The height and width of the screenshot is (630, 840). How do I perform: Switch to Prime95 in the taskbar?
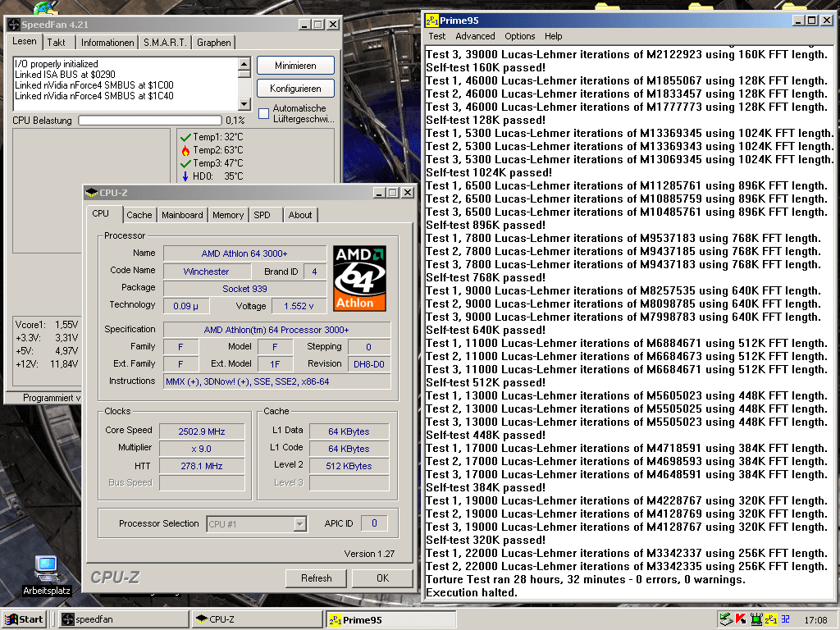(390, 620)
